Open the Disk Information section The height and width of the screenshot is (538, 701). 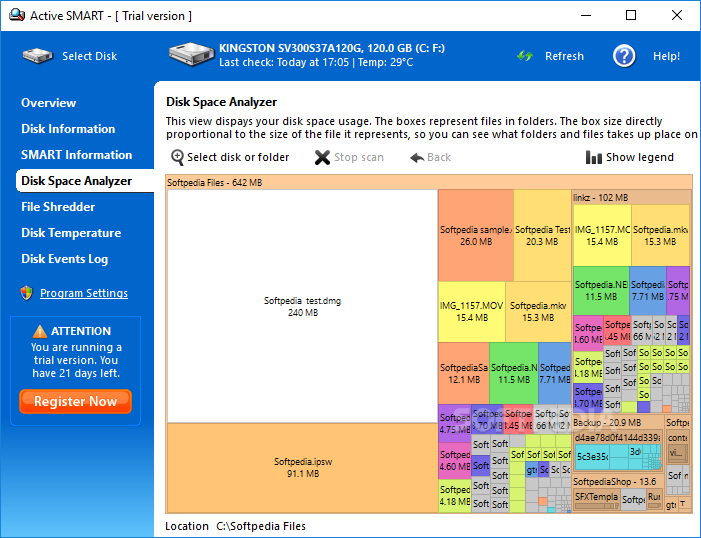[x=68, y=129]
